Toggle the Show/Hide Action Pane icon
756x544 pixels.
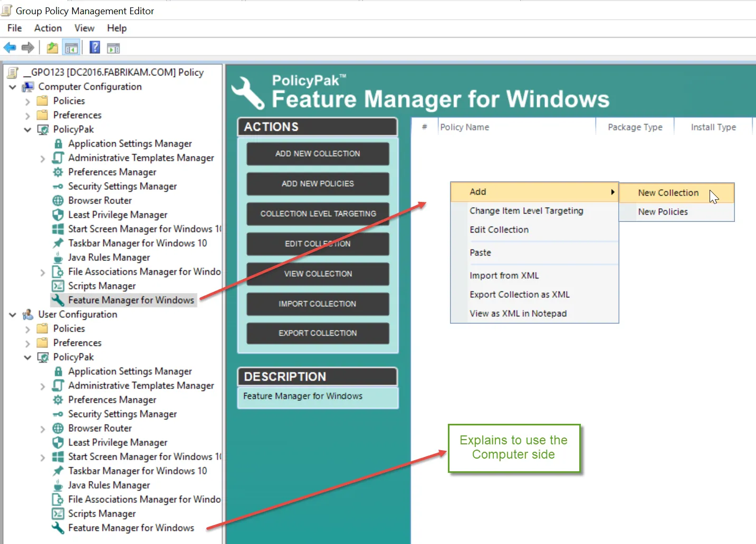pos(113,48)
